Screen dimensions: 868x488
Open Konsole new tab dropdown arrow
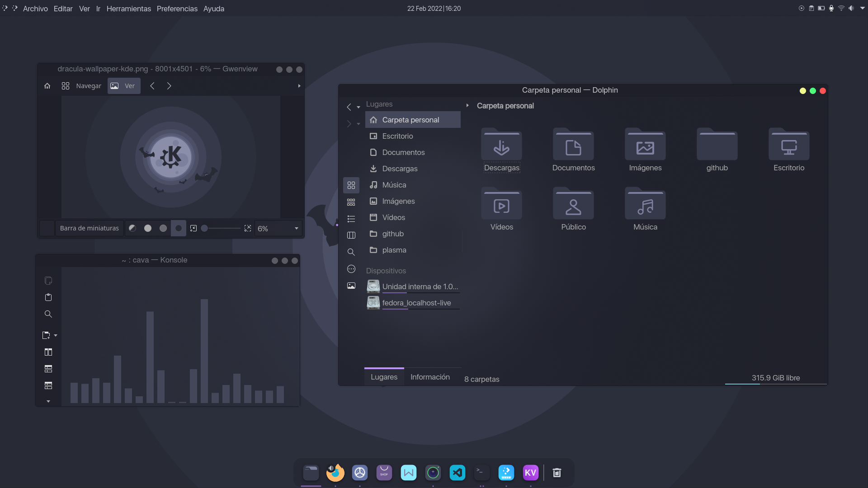[56, 336]
